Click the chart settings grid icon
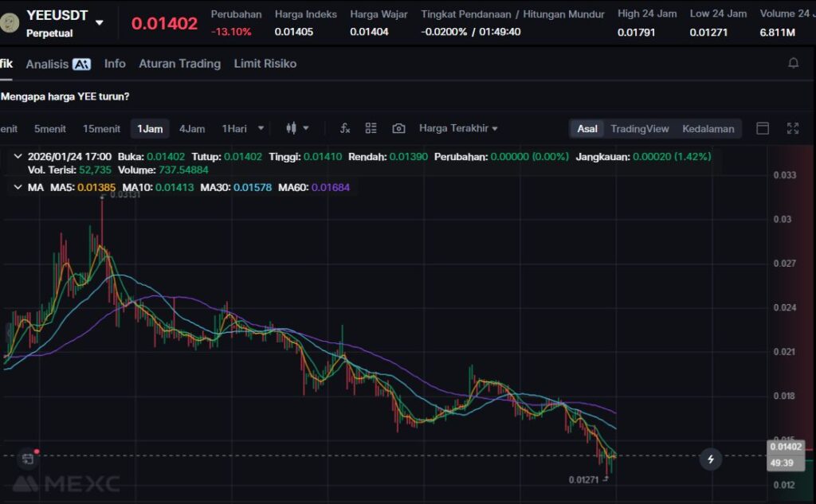Screen dimensions: 816x504 (371, 128)
